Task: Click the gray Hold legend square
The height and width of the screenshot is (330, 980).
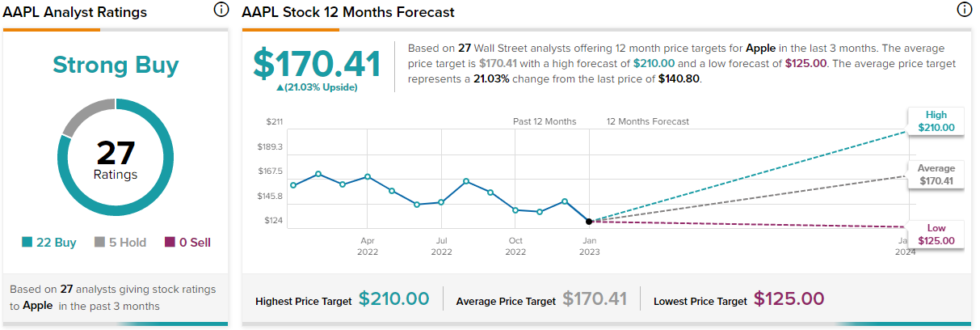Action: click(100, 243)
